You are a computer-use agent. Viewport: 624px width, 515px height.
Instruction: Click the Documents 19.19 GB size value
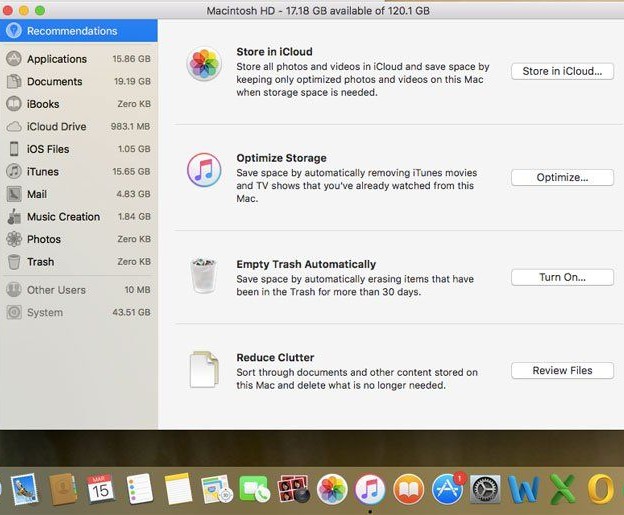(132, 82)
